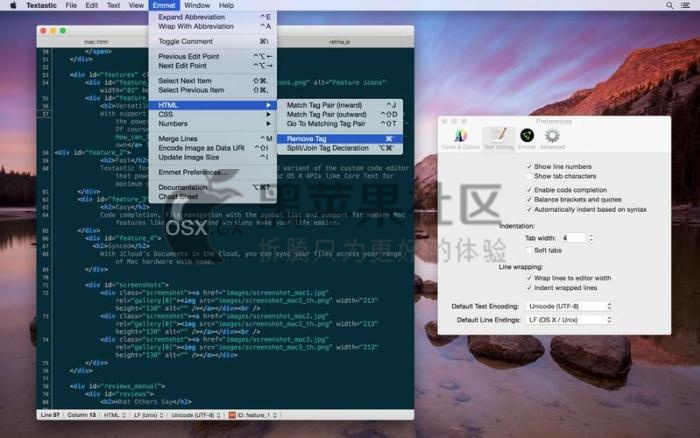Viewport: 700px width, 438px height.
Task: Open the Window menu
Action: click(197, 5)
